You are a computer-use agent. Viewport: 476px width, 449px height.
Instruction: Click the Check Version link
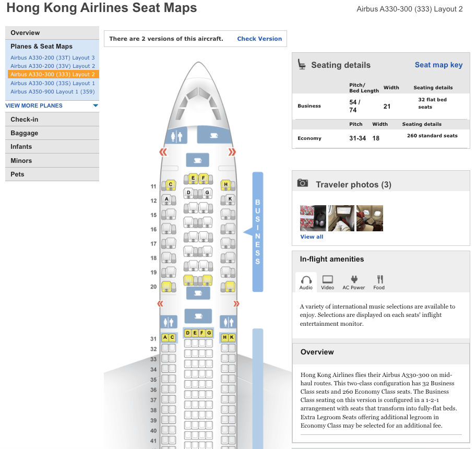pos(259,39)
